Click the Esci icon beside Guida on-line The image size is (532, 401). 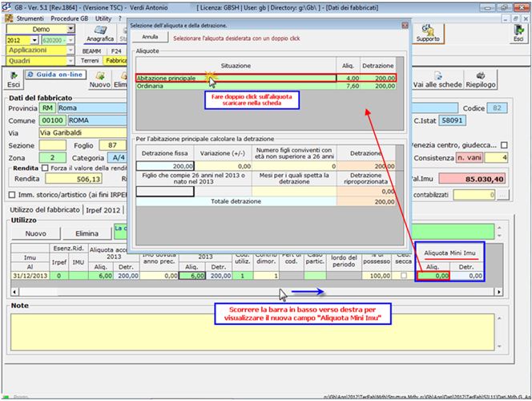(x=14, y=79)
